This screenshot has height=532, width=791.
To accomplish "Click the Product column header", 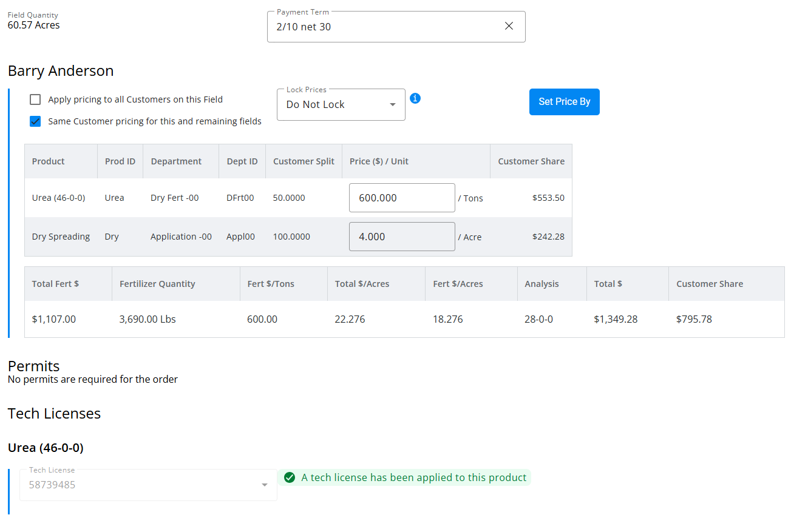I will (49, 161).
